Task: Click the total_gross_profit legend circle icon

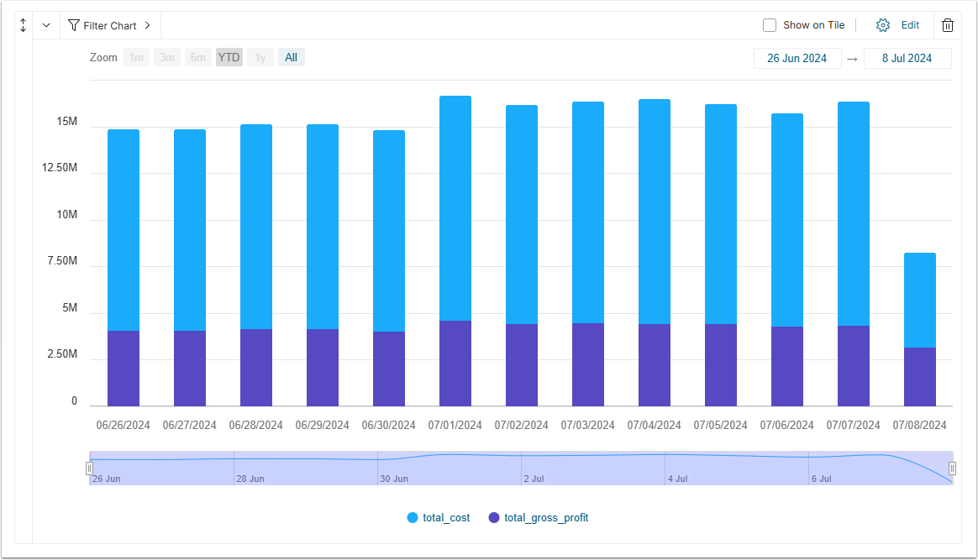Action: click(494, 518)
